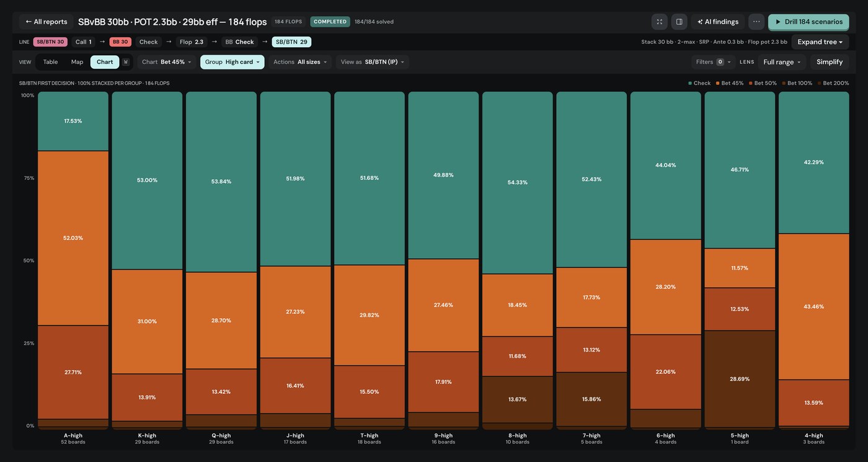Toggle the Check legend item
Viewport: 868px width, 462px height.
[699, 83]
